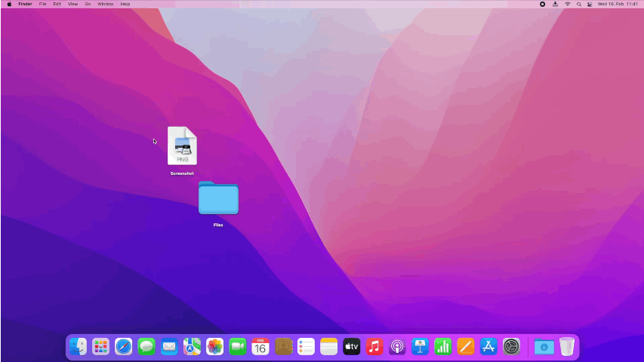Image resolution: width=644 pixels, height=362 pixels.
Task: Select the Screenshot PNG file on desktop
Action: click(183, 146)
